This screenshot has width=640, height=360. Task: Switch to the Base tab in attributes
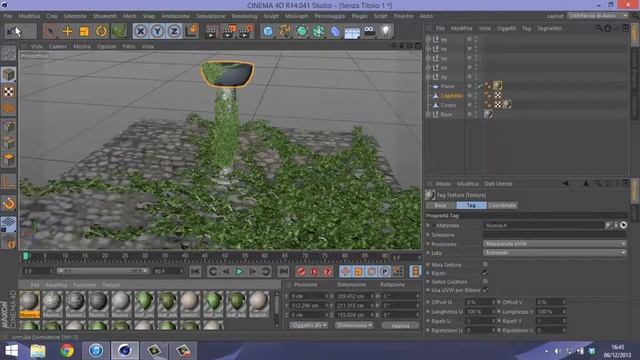(440, 205)
